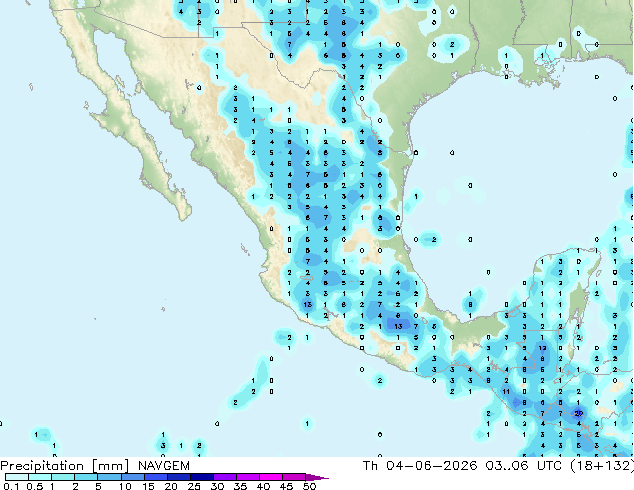This screenshot has width=634, height=490.
Task: Click the '20' precipitation value on map
Action: (x=579, y=413)
